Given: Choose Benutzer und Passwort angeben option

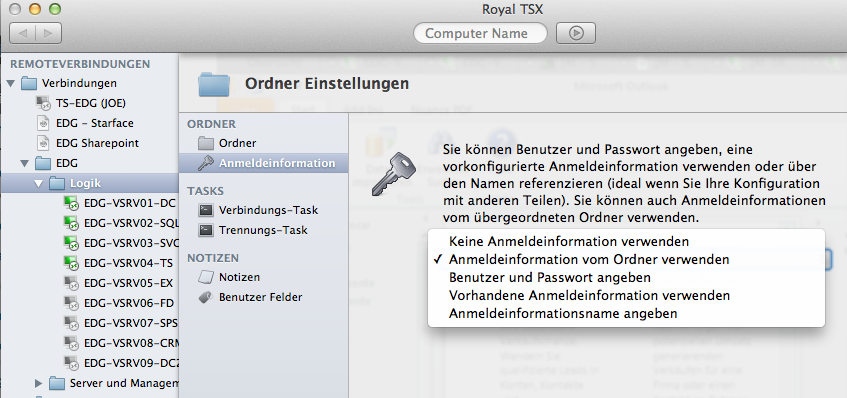Looking at the screenshot, I should pyautogui.click(x=626, y=278).
